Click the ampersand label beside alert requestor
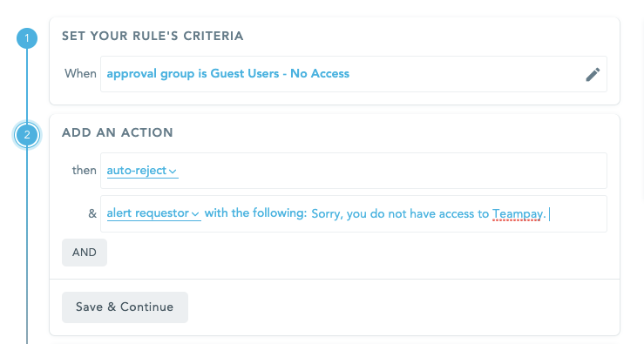Screen dimensions: 644x344 [x=92, y=213]
